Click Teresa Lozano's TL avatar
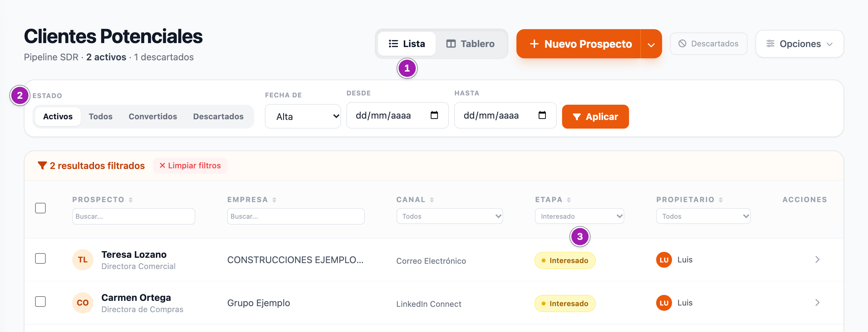 point(82,260)
